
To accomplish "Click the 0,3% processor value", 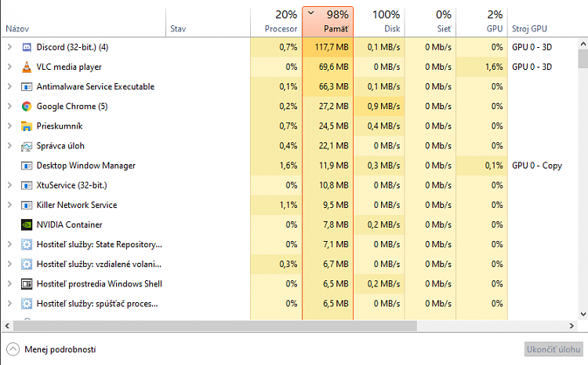I will [289, 264].
